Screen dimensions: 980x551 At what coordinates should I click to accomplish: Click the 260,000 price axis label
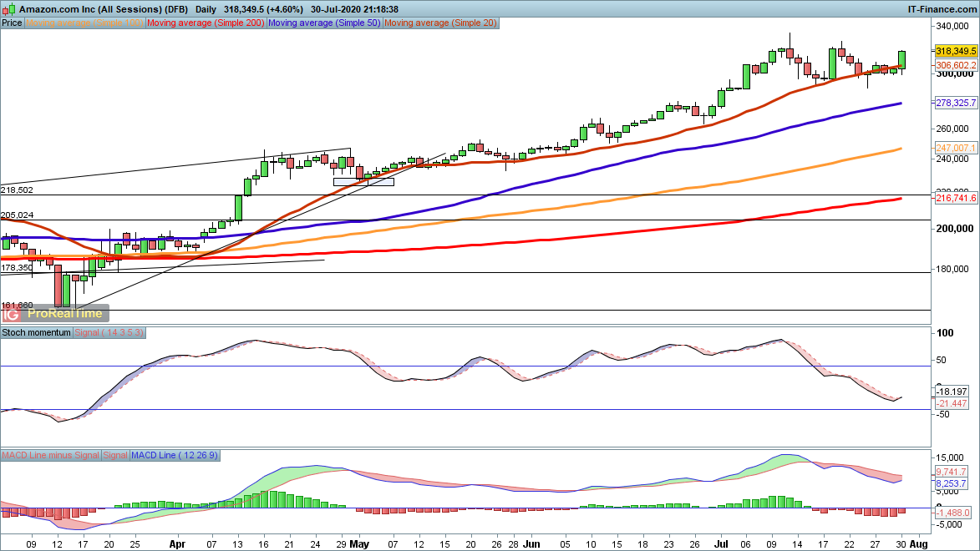(x=952, y=129)
